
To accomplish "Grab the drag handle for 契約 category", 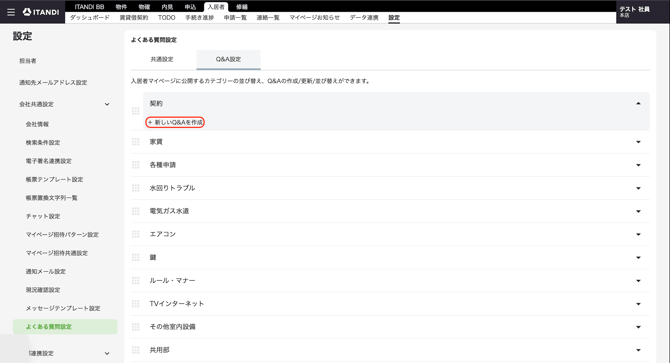I will point(135,111).
